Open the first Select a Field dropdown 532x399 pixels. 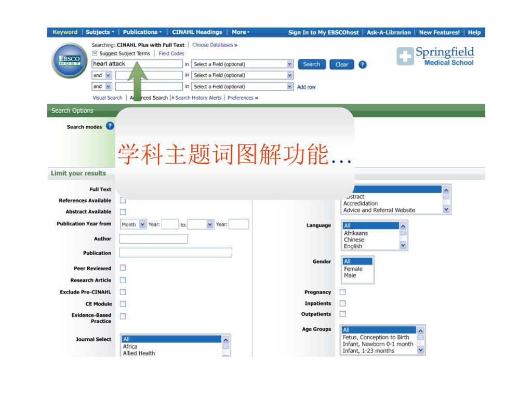coord(242,64)
